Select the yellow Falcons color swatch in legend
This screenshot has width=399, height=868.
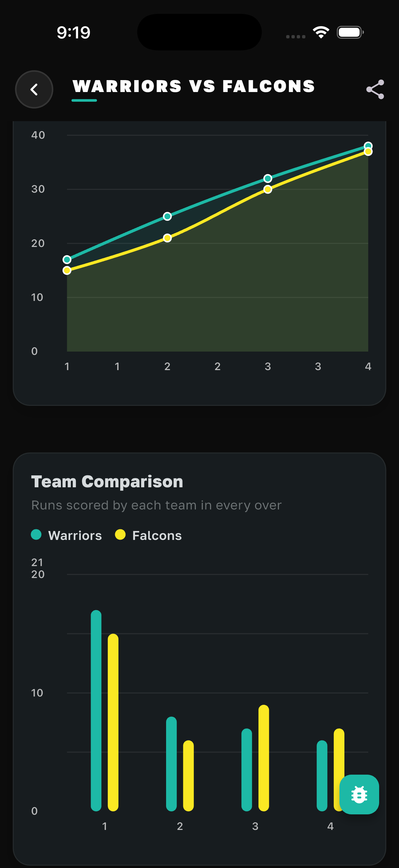coord(120,535)
